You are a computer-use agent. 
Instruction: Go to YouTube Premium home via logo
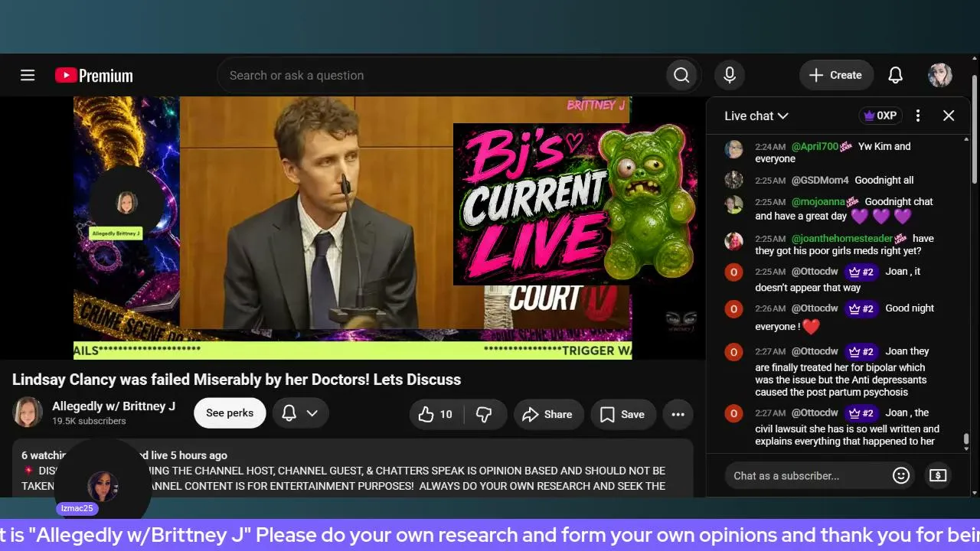[94, 75]
